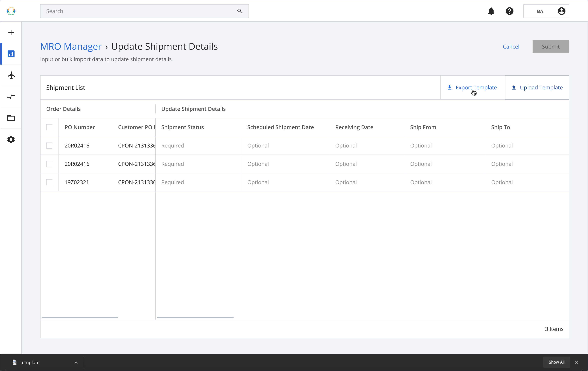This screenshot has width=588, height=371.
Task: Click the search magnifier icon
Action: [x=240, y=11]
